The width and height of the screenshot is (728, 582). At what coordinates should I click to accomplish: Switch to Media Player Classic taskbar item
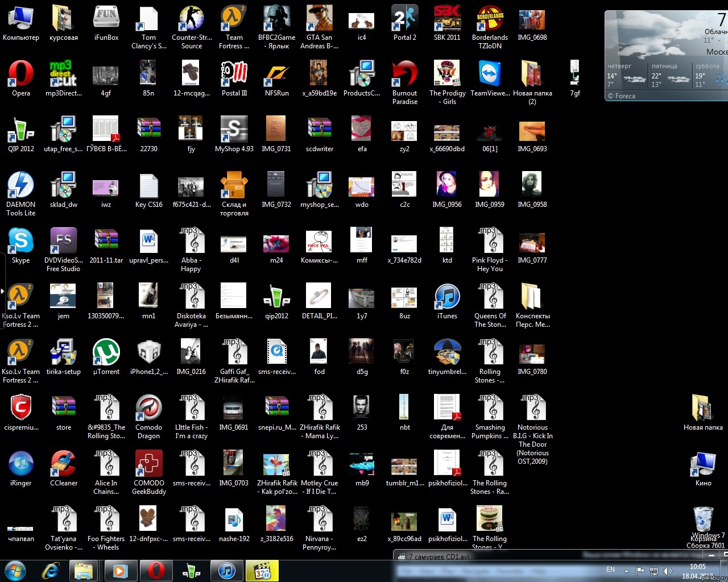pyautogui.click(x=262, y=571)
